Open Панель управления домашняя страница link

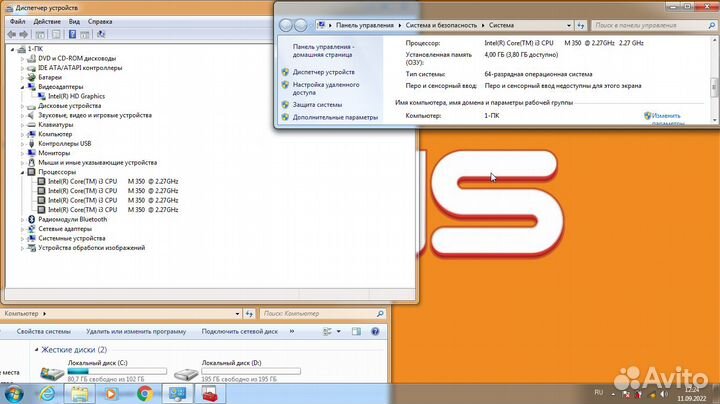pyautogui.click(x=324, y=50)
